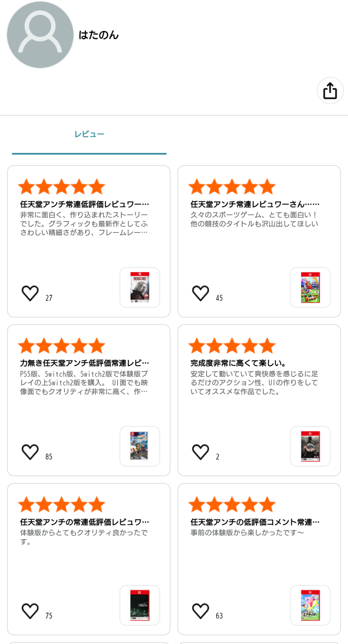
Task: Open game thumbnail in 完成度非常に高くて楽しい review
Action: click(310, 446)
